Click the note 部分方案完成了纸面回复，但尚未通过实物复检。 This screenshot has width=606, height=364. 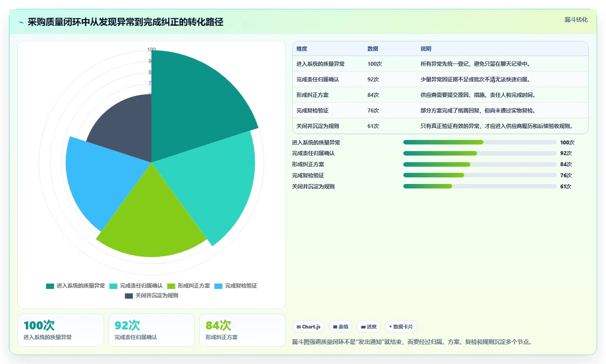[x=480, y=111]
